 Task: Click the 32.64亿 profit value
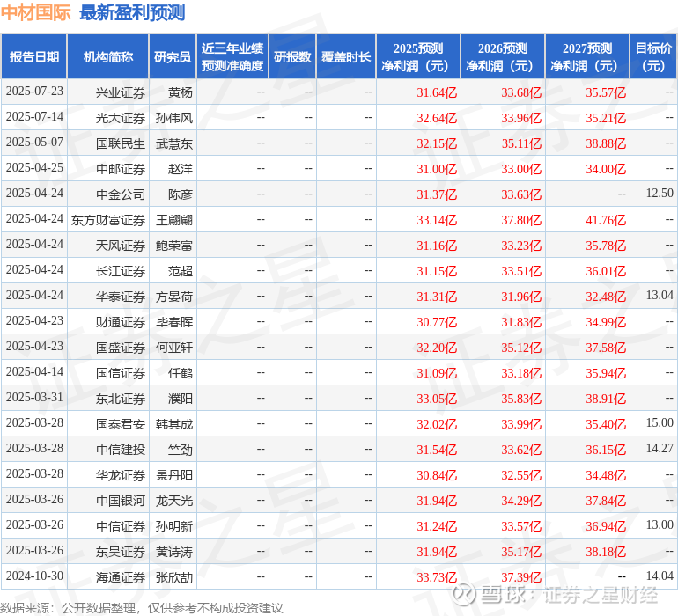(437, 118)
